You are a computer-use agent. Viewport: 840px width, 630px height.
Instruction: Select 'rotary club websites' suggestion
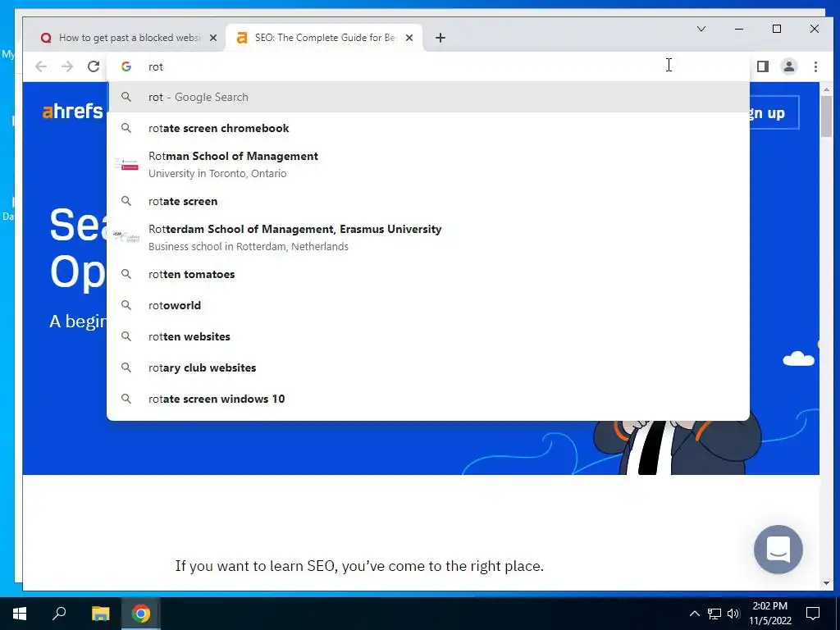coord(428,367)
